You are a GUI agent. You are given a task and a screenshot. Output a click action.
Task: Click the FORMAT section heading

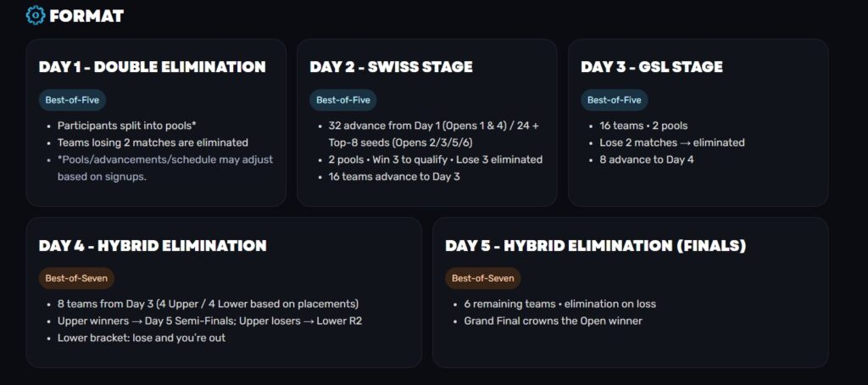(86, 15)
